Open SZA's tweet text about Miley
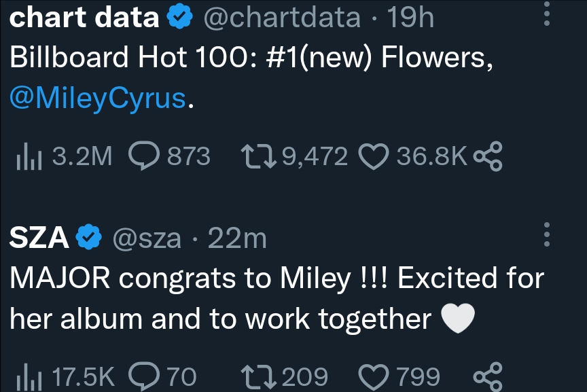Image resolution: width=587 pixels, height=392 pixels. [277, 299]
